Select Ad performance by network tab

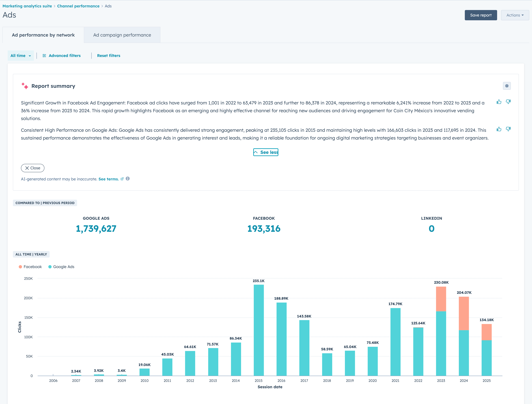[x=43, y=35]
